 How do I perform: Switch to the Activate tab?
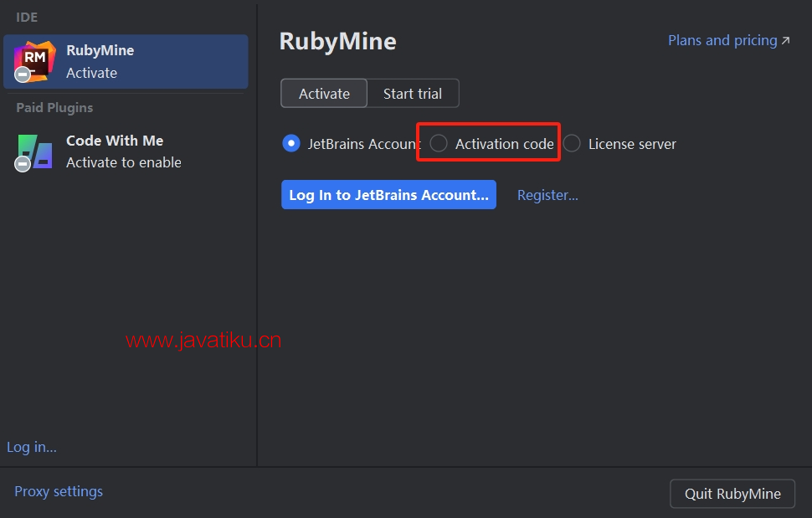(x=324, y=94)
